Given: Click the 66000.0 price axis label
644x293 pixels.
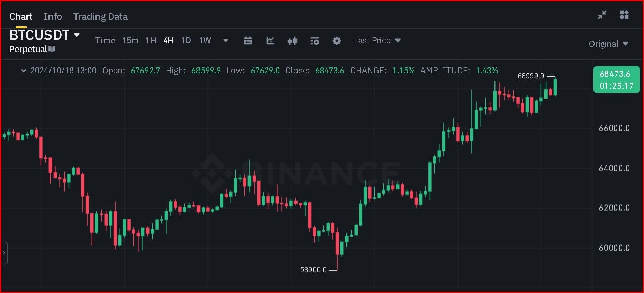Looking at the screenshot, I should coord(614,128).
